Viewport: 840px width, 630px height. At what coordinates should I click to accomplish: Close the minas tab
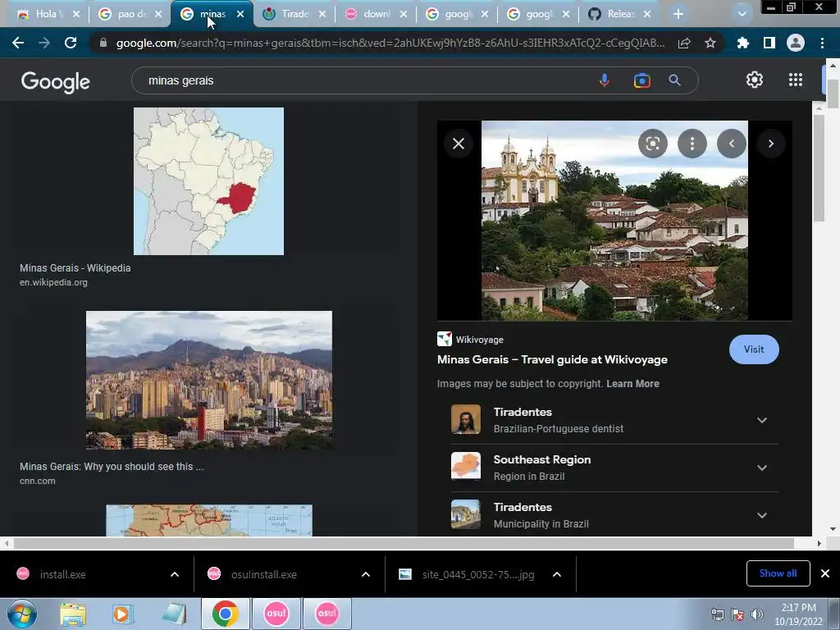pos(240,15)
